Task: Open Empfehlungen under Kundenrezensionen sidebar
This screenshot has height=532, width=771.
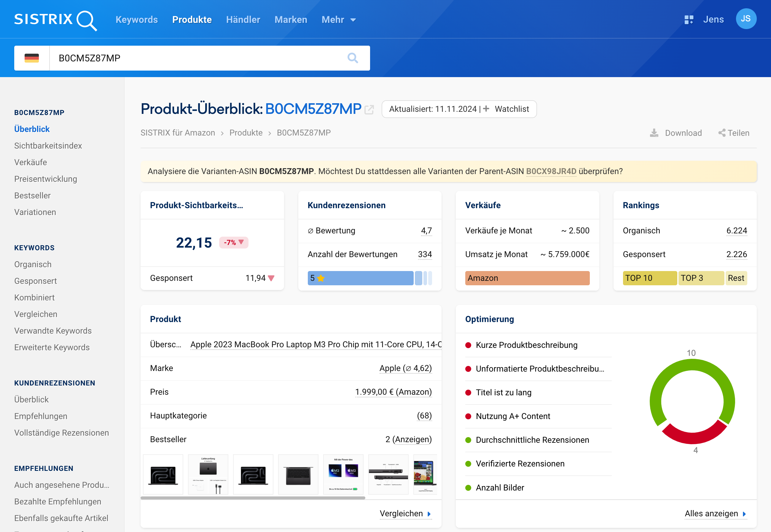Action: point(41,416)
